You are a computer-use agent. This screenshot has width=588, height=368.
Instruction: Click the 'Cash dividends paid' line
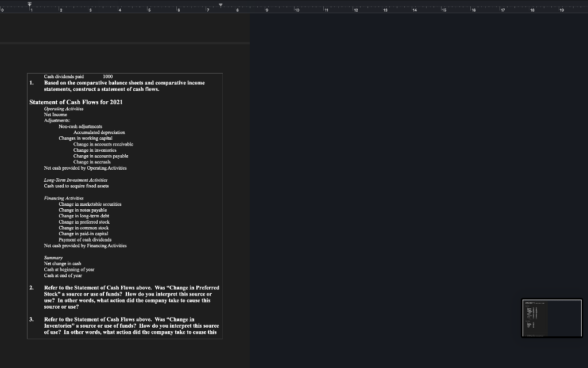[x=64, y=76]
